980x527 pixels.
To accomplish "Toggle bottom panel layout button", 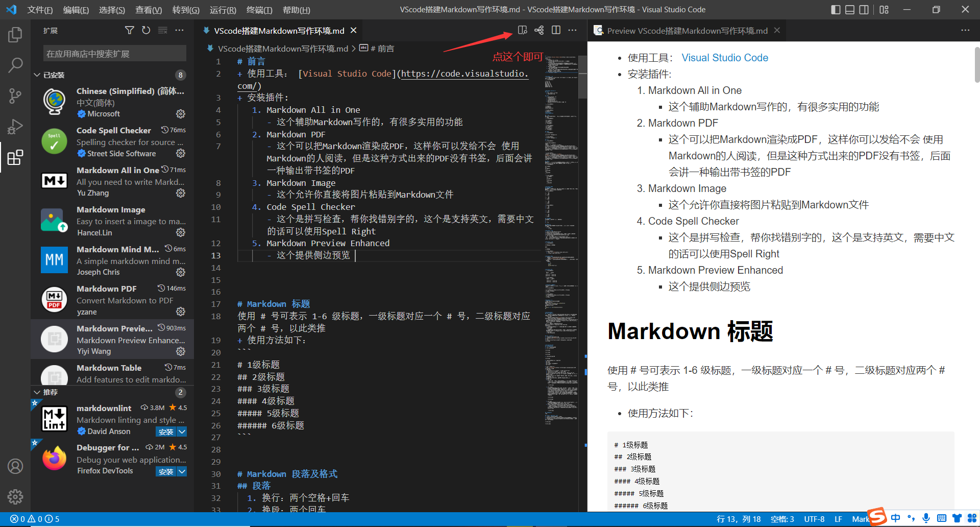I will [850, 10].
